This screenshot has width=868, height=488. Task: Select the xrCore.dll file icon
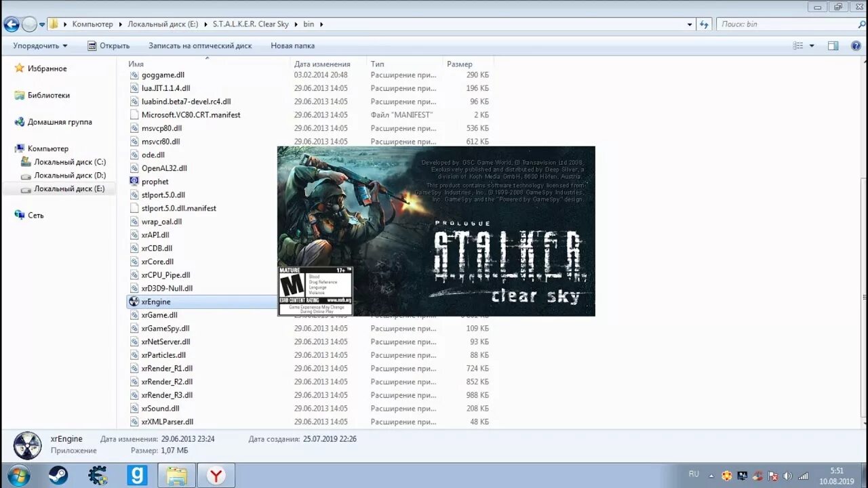[x=134, y=262]
